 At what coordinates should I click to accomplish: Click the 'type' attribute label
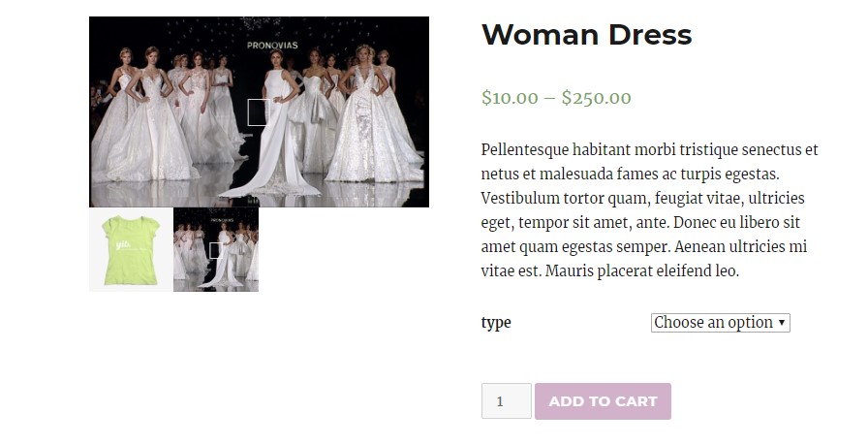click(x=496, y=323)
